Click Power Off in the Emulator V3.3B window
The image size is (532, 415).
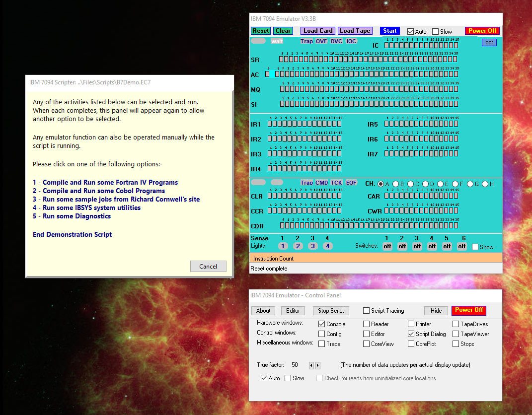(x=482, y=31)
